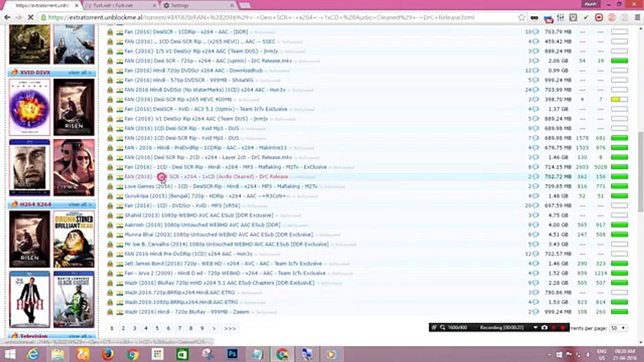Open Firefox from the taskbar
644x362 pixels.
pyautogui.click(x=108, y=354)
